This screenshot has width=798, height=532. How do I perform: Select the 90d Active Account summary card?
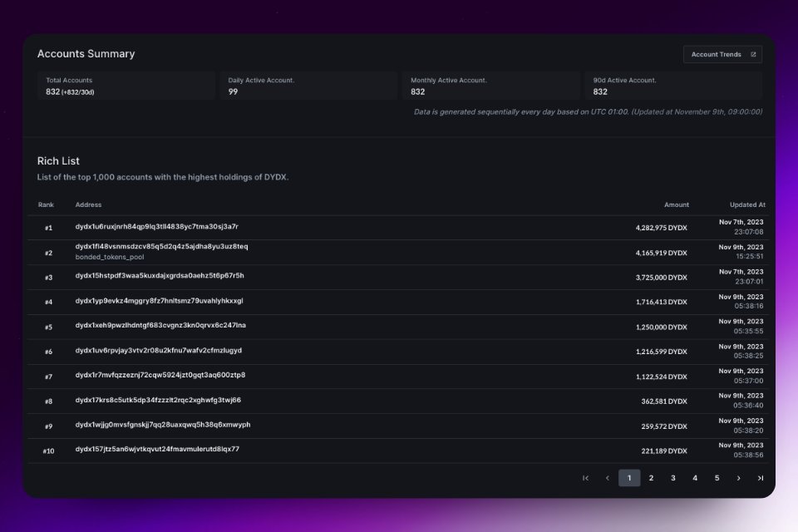pyautogui.click(x=671, y=85)
